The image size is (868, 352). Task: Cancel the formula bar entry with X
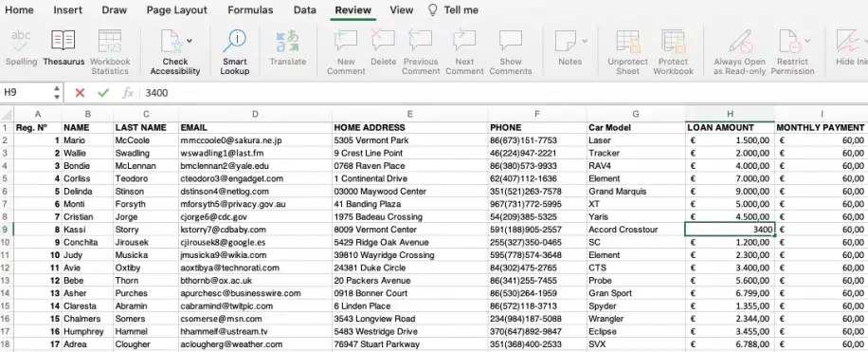(80, 93)
